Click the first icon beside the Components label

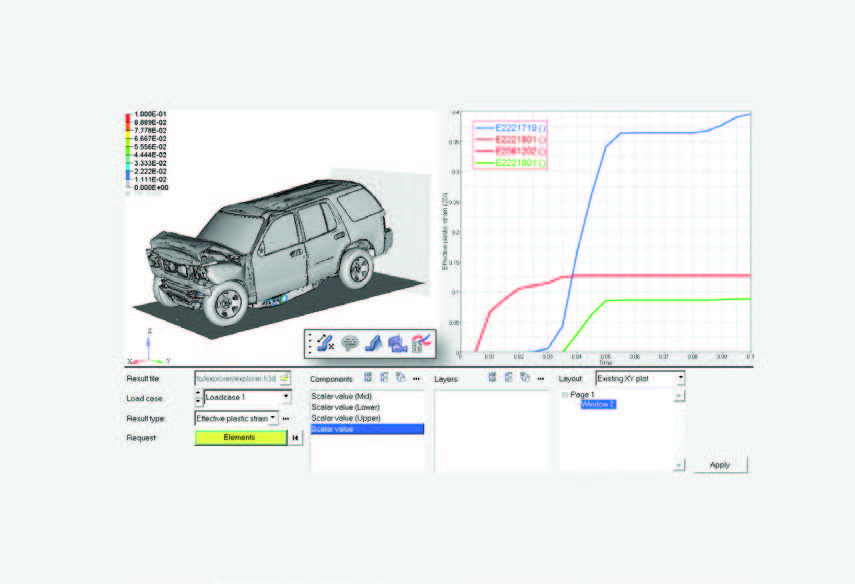[369, 379]
